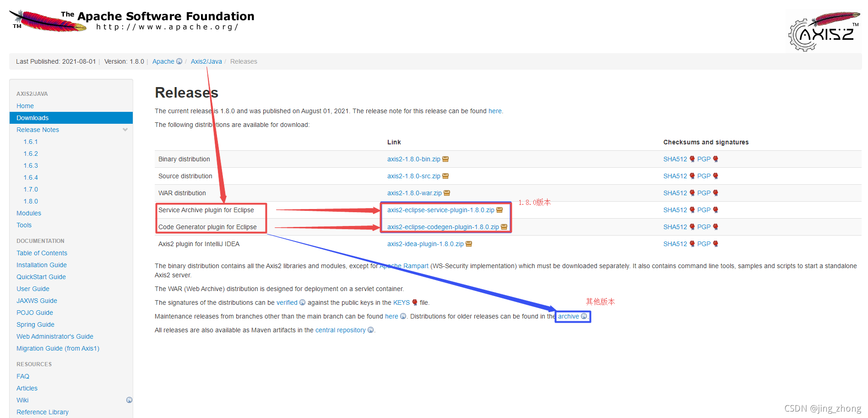Click external-link icon after maintenance 'here' link
The width and height of the screenshot is (868, 418).
coord(403,316)
